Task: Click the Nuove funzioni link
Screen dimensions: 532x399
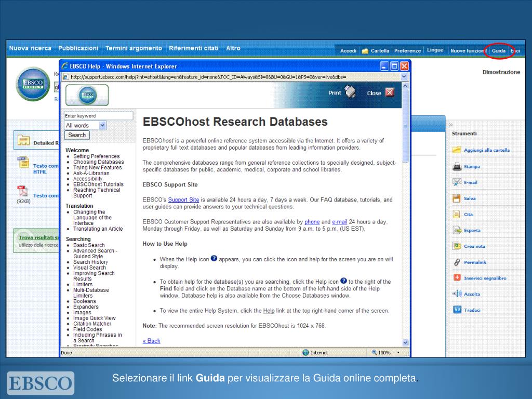Action: [x=468, y=50]
